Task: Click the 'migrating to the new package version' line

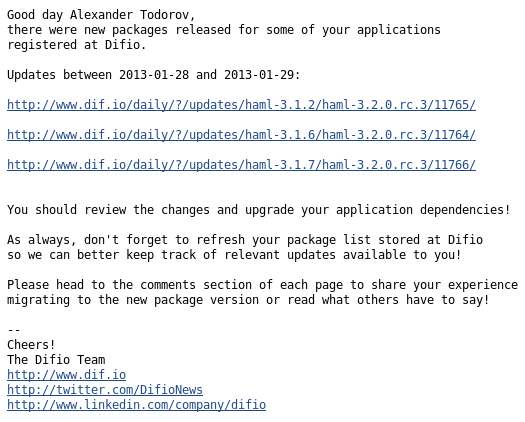Action: point(248,300)
